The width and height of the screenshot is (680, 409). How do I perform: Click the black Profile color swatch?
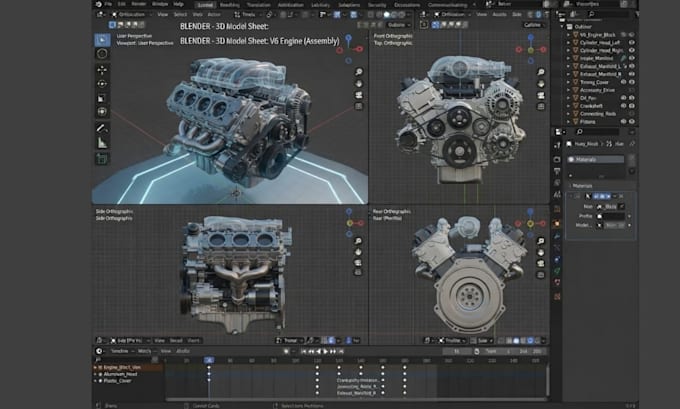(615, 216)
